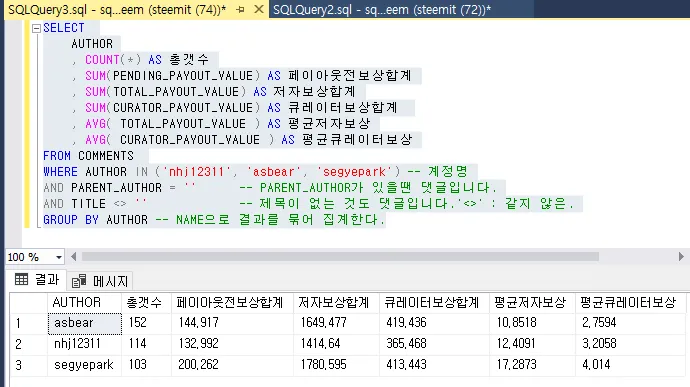Click the cell with value 2,7594
The width and height of the screenshot is (690, 387).
coord(630,323)
